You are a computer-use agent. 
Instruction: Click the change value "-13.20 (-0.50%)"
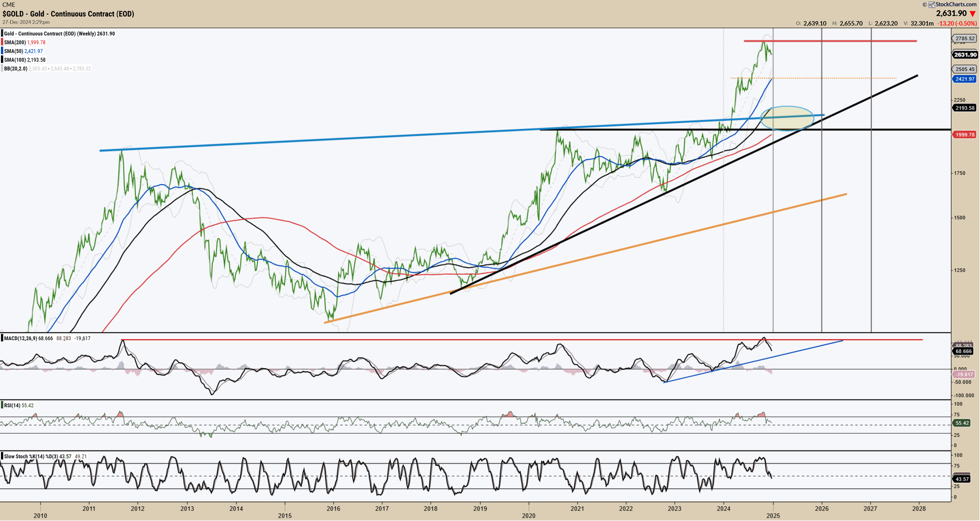(x=957, y=23)
